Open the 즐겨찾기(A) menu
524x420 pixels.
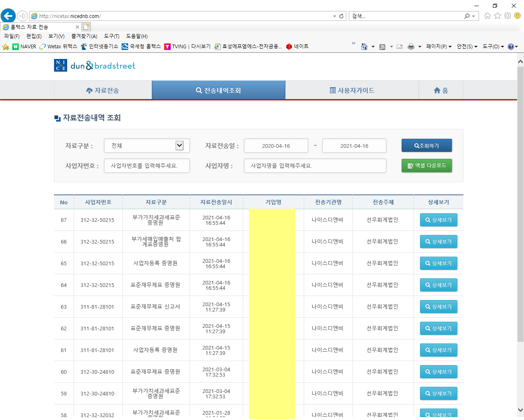click(84, 36)
